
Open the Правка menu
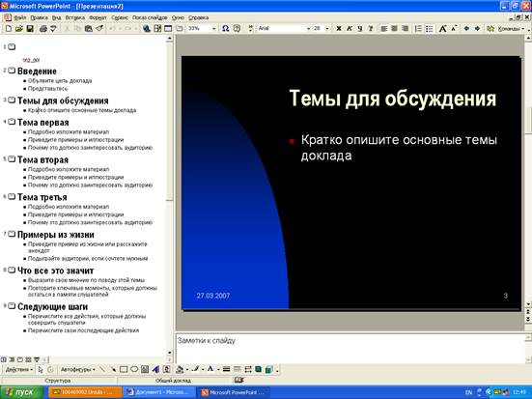pyautogui.click(x=39, y=17)
